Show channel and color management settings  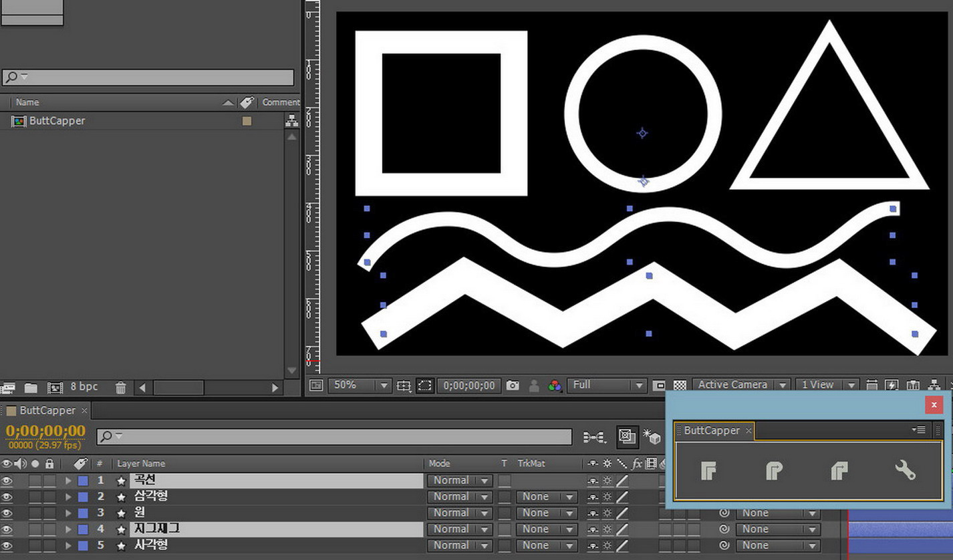tap(555, 385)
